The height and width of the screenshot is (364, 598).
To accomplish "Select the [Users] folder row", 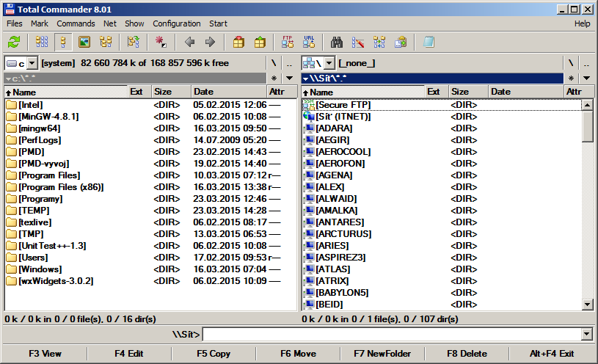I will point(150,258).
